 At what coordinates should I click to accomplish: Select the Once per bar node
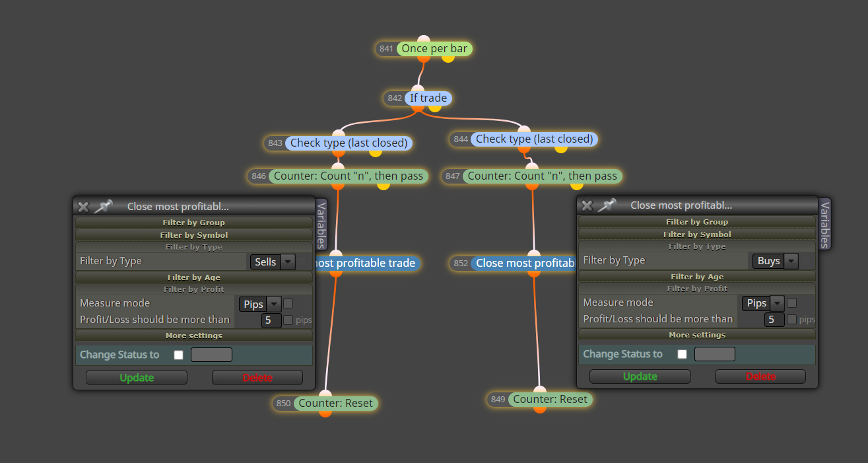click(434, 49)
